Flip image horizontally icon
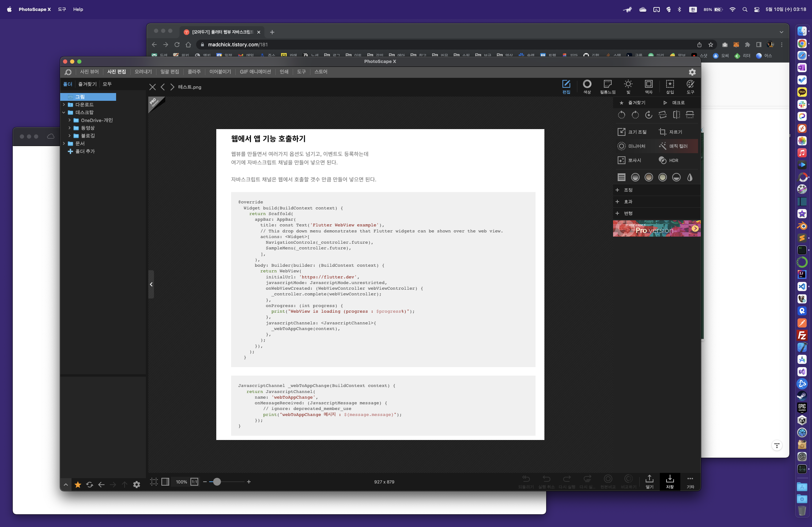Screen dimensions: 812x527 [x=676, y=115]
